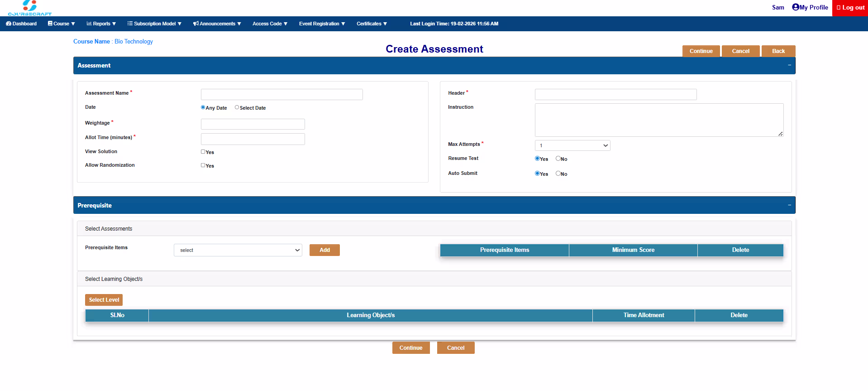
Task: Click the Header input field
Action: tap(616, 94)
